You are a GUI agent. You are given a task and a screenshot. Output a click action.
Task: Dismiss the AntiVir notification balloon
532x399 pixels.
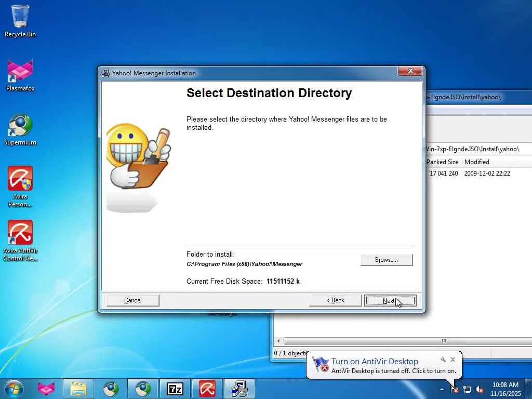coord(453,360)
